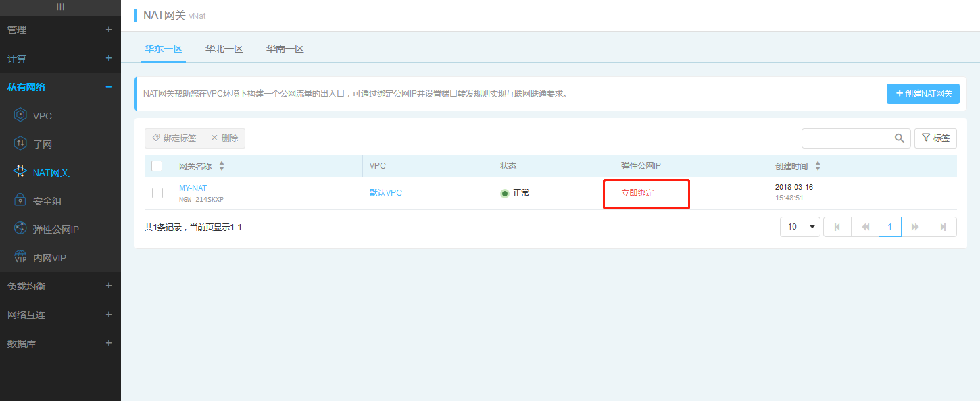
Task: Click the 创建NAT网关 button
Action: click(x=924, y=94)
